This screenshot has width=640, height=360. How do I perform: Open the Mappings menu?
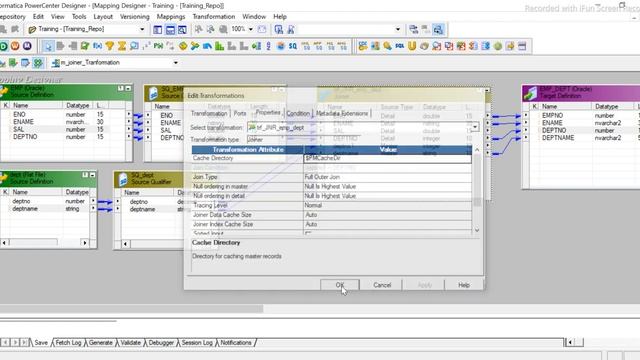tap(171, 17)
